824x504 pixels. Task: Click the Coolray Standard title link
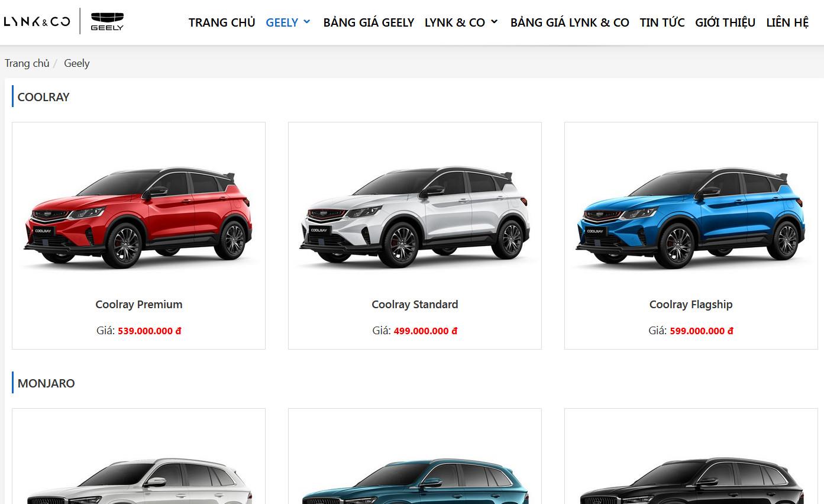[415, 305]
